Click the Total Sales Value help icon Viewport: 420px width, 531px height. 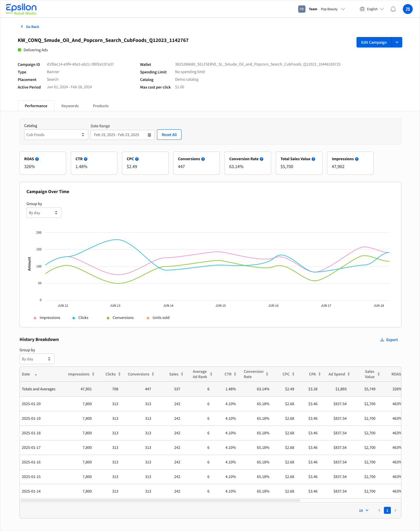tap(313, 159)
